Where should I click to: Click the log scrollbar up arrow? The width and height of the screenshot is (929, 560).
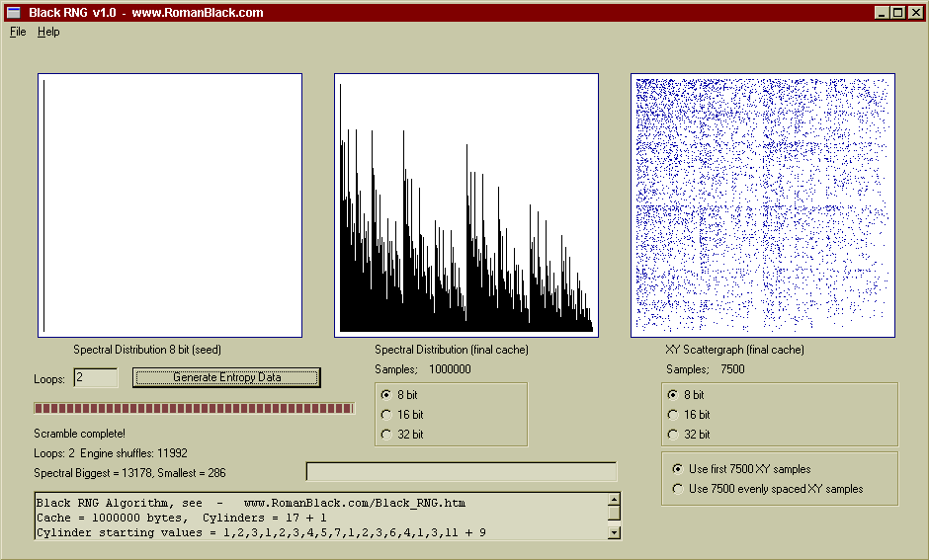614,500
